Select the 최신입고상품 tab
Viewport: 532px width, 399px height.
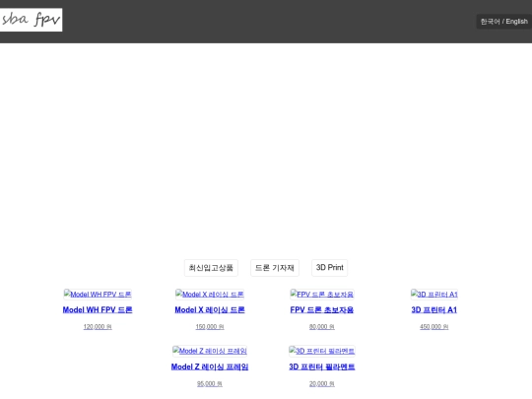coord(211,268)
